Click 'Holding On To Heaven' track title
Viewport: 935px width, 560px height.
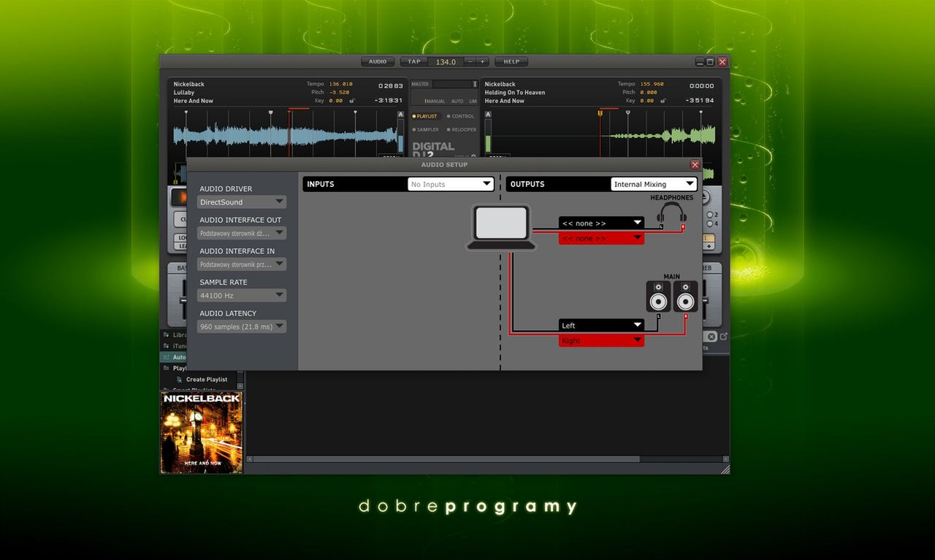[x=515, y=93]
